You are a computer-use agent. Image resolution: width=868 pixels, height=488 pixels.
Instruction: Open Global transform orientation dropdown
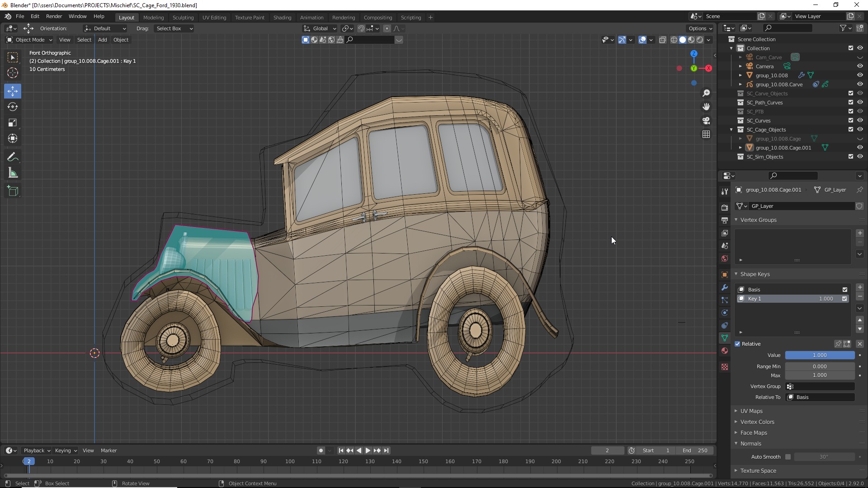point(320,28)
